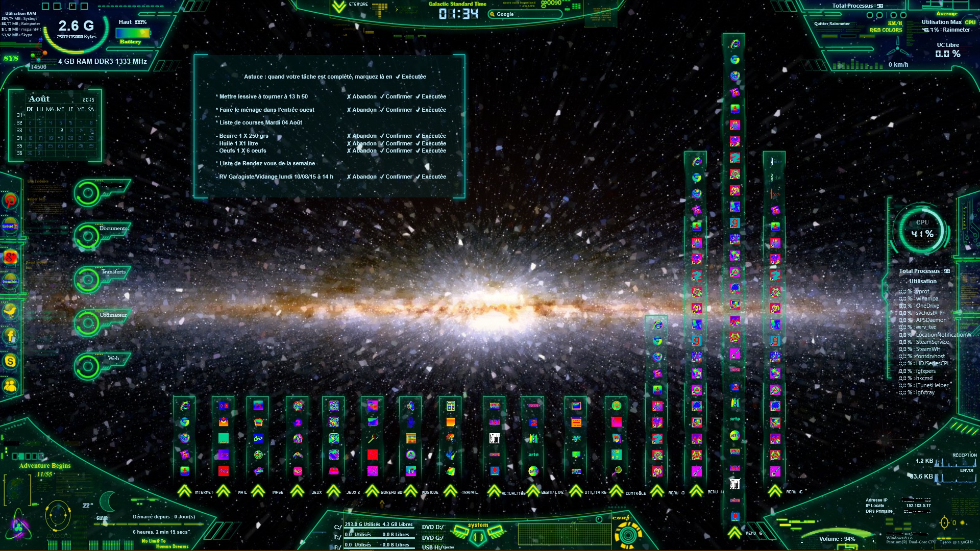Launch Skype from the left sidebar

click(x=10, y=361)
